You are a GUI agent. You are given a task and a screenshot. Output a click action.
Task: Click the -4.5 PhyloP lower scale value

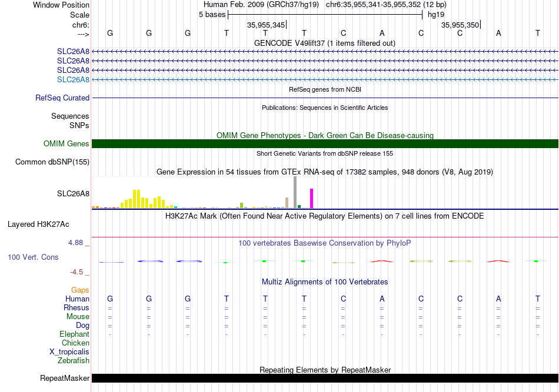coord(76,272)
